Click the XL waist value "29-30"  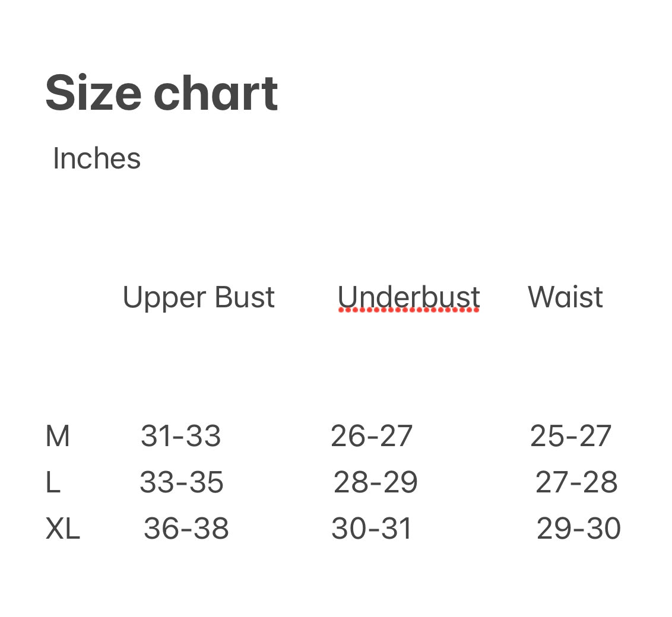[x=578, y=529]
